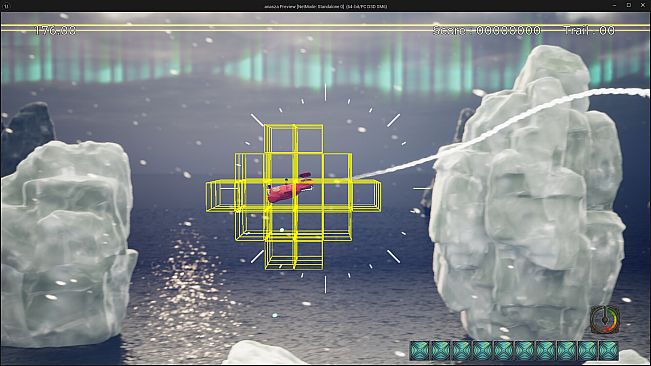
Task: Minimize the game preview window
Action: [x=614, y=5]
